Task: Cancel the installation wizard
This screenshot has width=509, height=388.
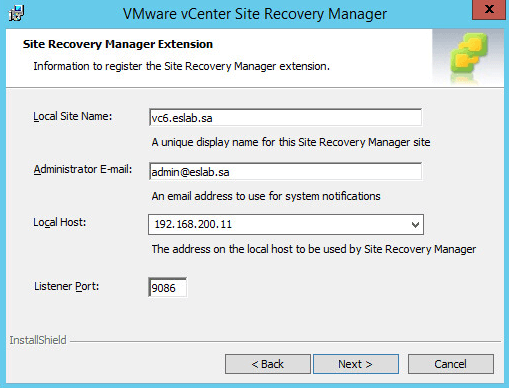Action: tap(451, 364)
